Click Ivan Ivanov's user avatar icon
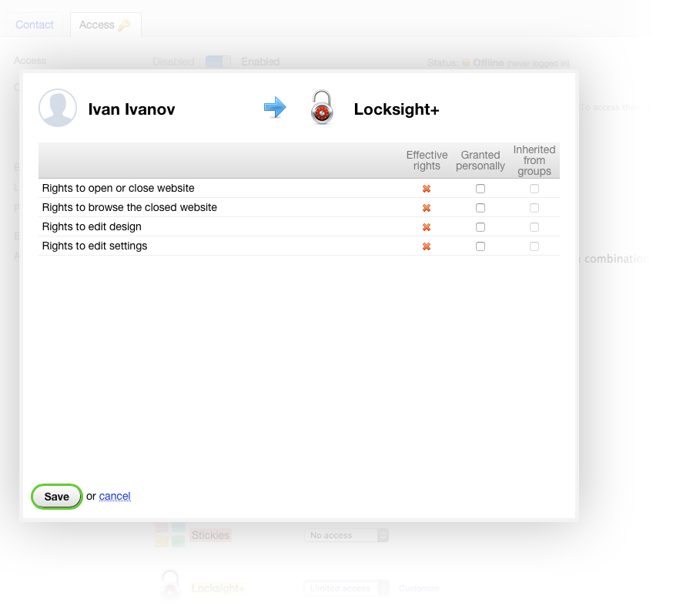The image size is (683, 616). 58,108
